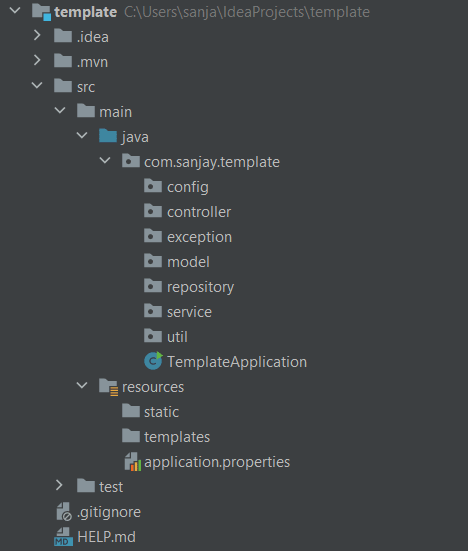This screenshot has height=551, width=468.
Task: Select the model label
Action: tap(188, 262)
